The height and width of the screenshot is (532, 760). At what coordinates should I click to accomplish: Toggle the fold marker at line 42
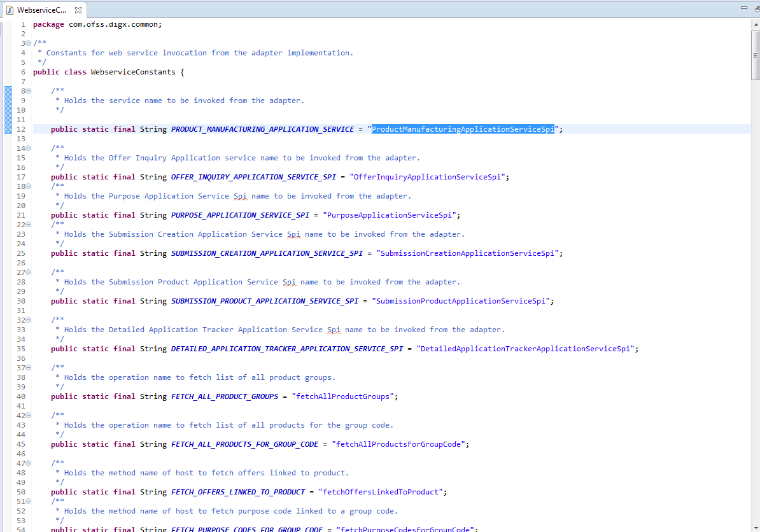(x=28, y=415)
